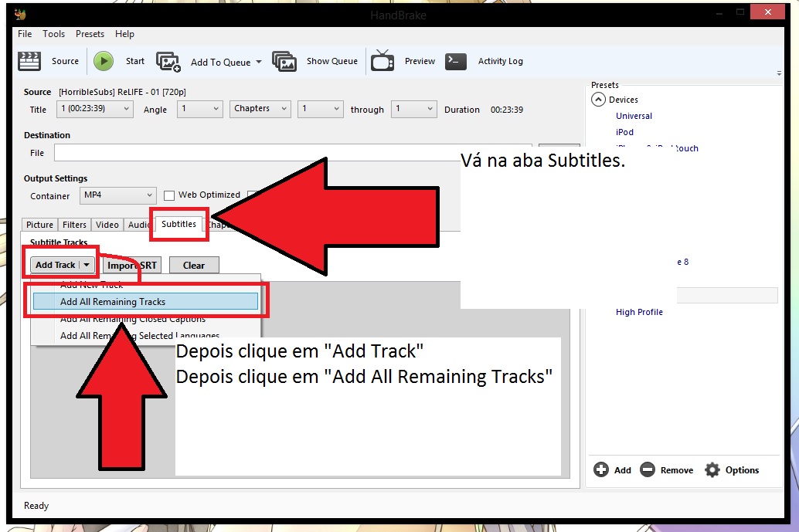Select the iPod preset
Viewport: 799px width, 532px height.
click(624, 132)
